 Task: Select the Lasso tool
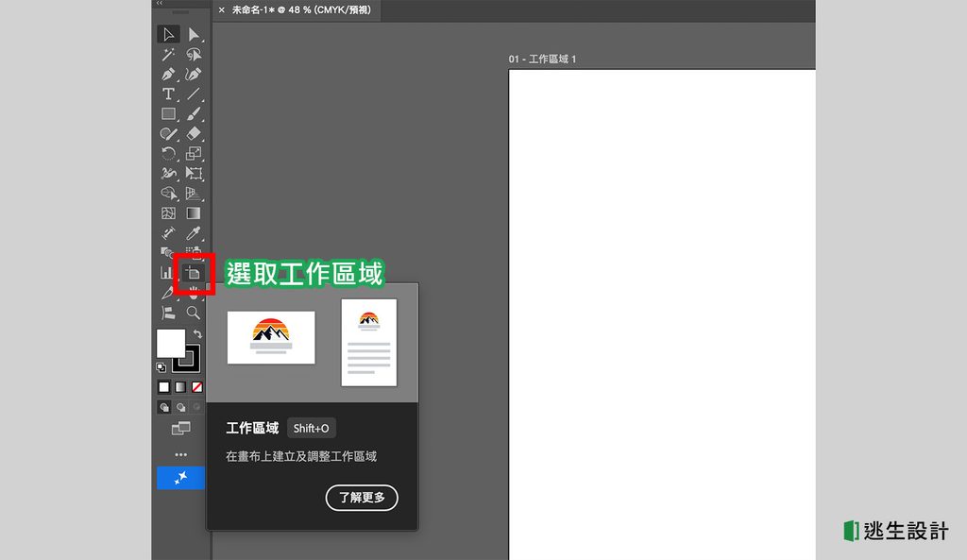click(194, 54)
